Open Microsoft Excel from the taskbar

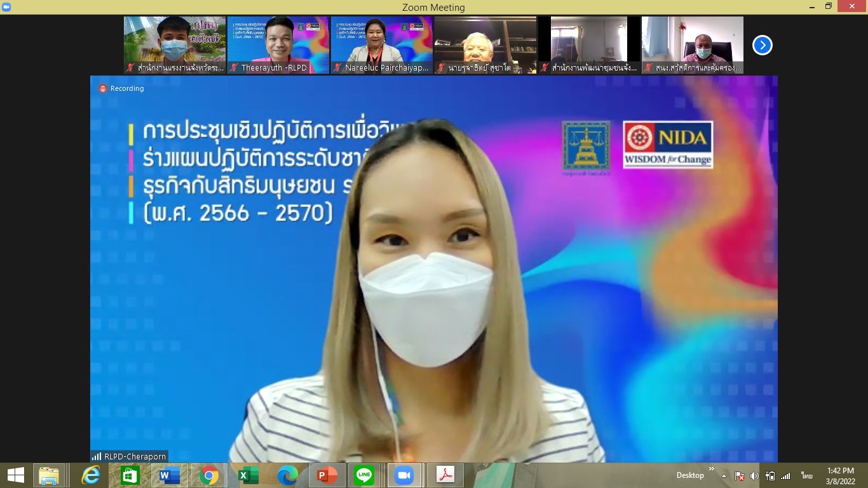point(248,475)
